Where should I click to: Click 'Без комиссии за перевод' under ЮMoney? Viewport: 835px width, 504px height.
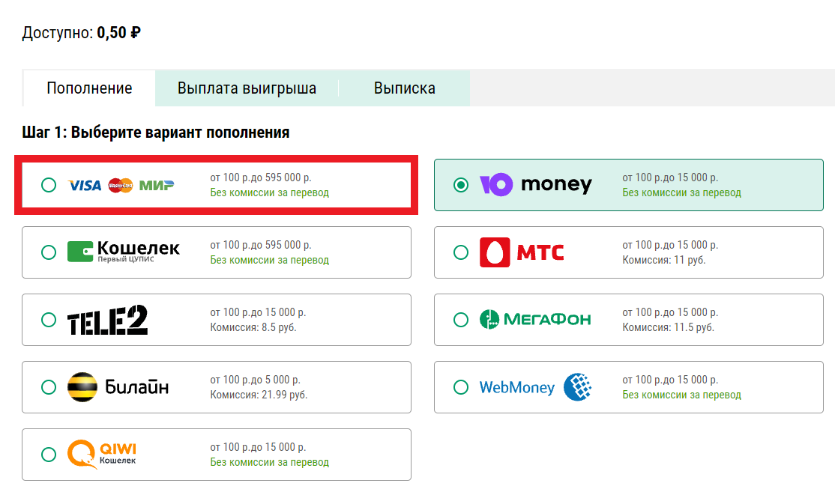(x=681, y=192)
